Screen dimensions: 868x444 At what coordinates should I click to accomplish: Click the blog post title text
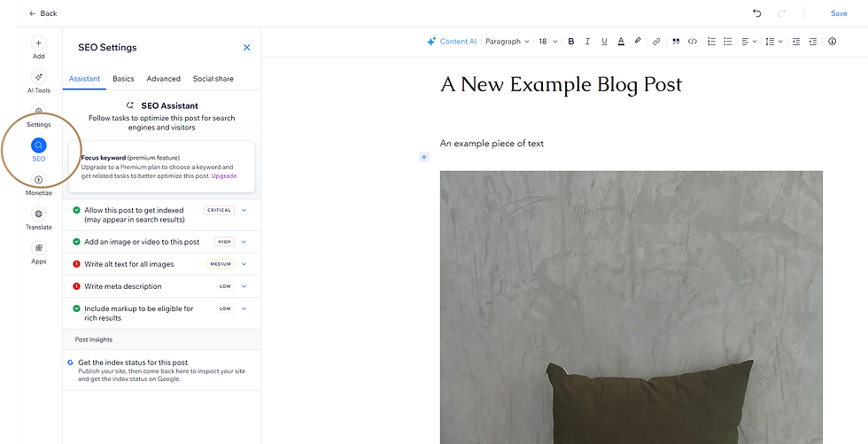pos(561,85)
